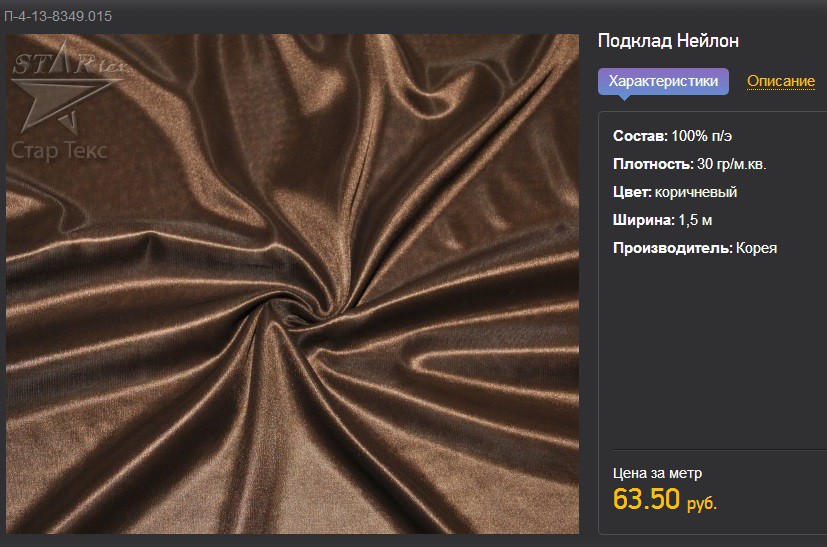
Task: Click the Состав: 100% п/э line
Action: [672, 136]
